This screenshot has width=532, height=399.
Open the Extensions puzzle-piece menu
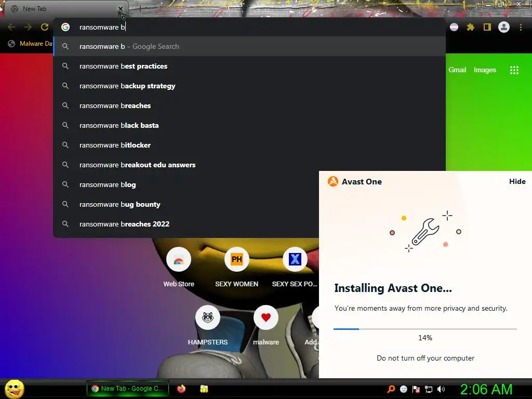tap(471, 27)
